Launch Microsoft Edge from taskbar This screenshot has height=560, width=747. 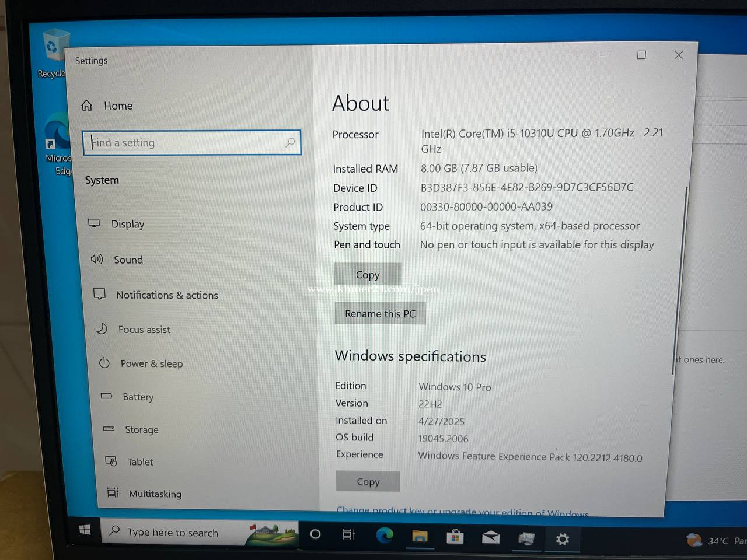385,535
